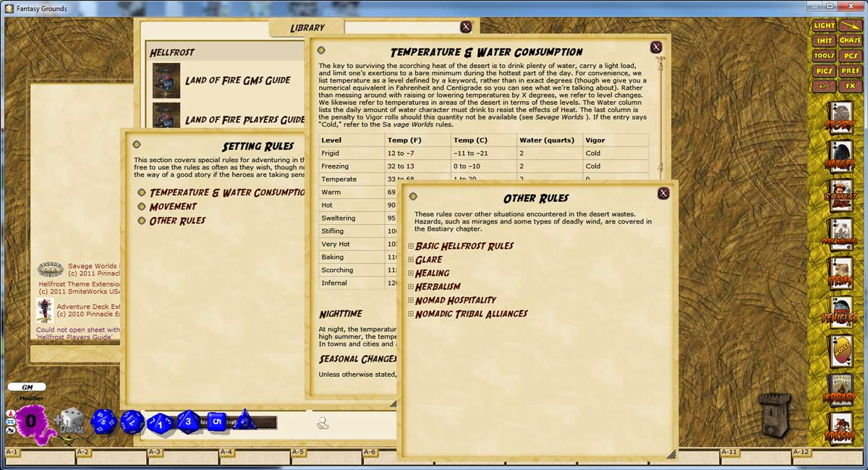Switch to the Library tab
The width and height of the screenshot is (868, 470).
[306, 27]
